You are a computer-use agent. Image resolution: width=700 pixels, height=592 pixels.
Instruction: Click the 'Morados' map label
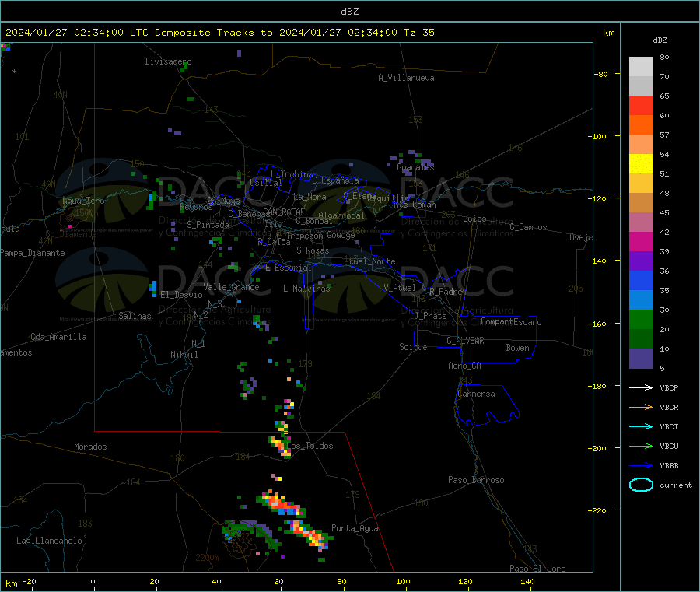point(90,447)
